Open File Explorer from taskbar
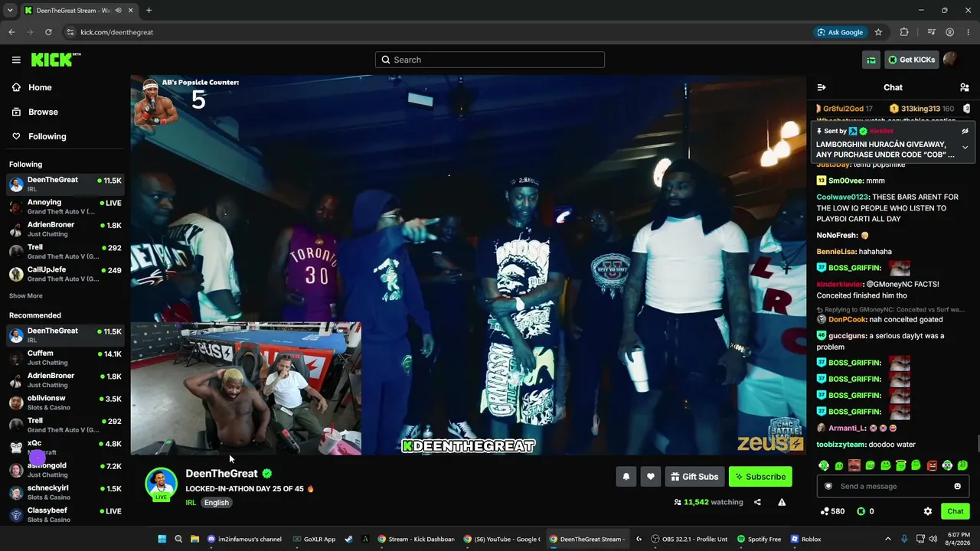Viewport: 980px width, 551px height. (195, 539)
